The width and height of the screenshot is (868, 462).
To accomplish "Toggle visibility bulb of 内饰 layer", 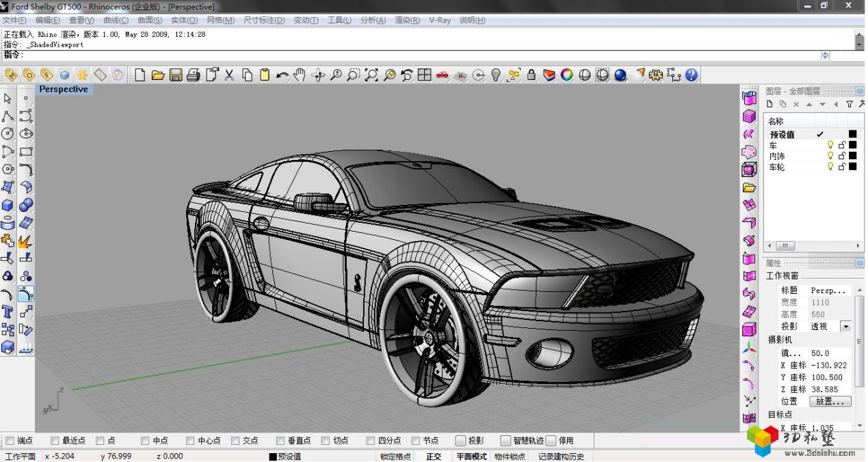I will [x=830, y=156].
